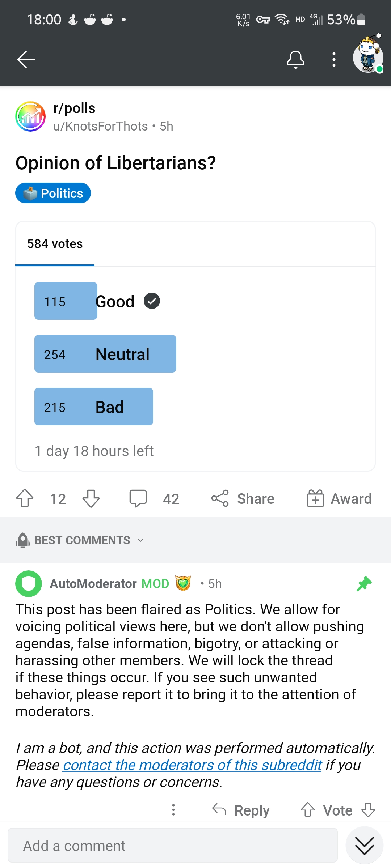Screen dimensions: 391x868
Task: Follow the contact the moderators link
Action: tap(192, 765)
